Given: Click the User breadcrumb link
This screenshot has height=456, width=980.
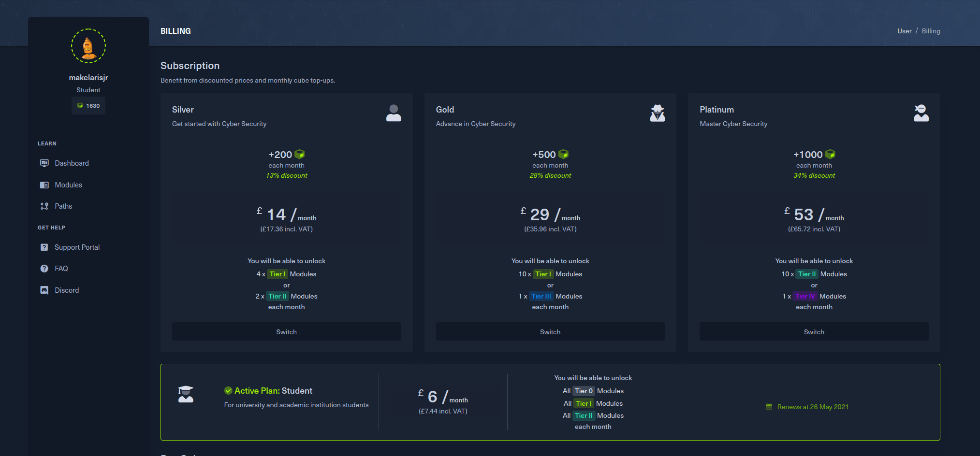Looking at the screenshot, I should (904, 31).
